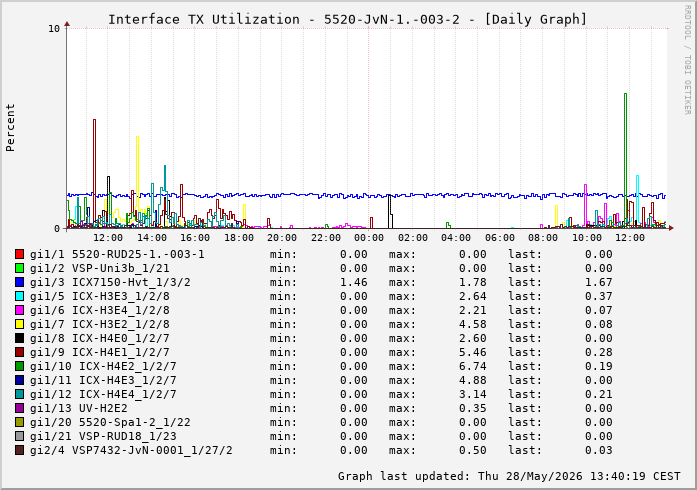Viewport: 697px width, 490px height.
Task: Click the 'Graph last updated' timestamp text
Action: click(509, 476)
